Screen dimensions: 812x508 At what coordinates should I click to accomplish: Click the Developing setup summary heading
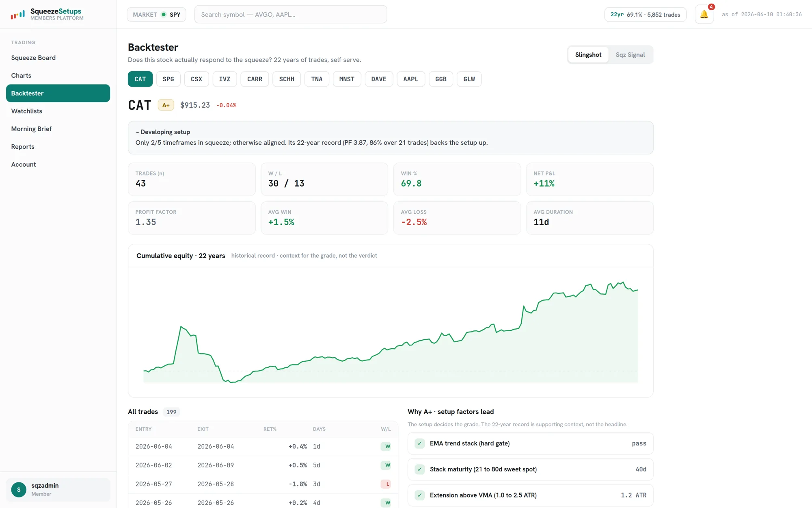pyautogui.click(x=163, y=132)
